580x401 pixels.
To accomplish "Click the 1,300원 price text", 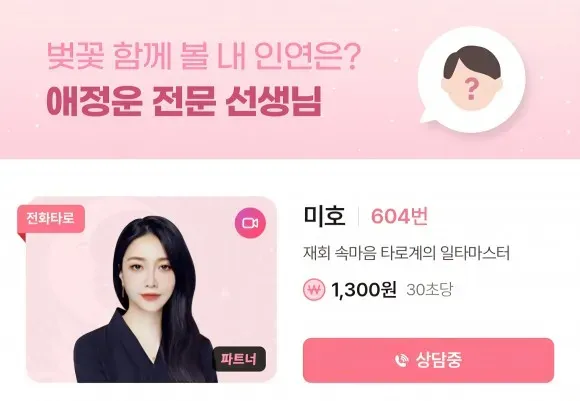I will 364,290.
